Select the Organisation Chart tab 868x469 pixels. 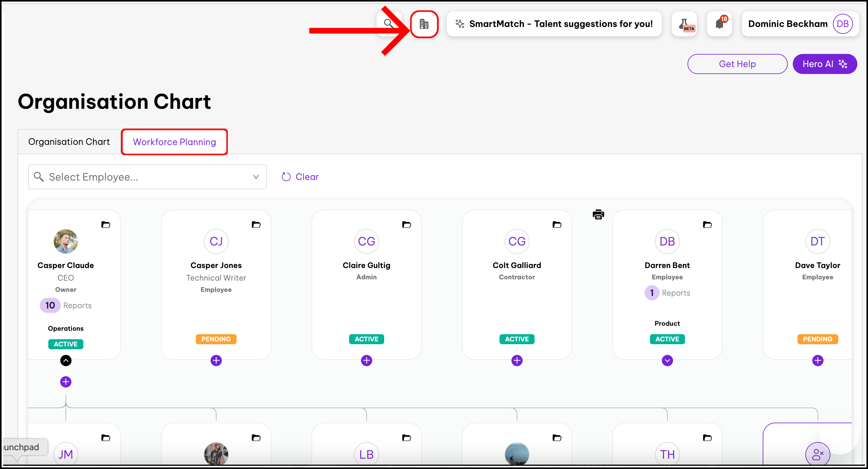click(69, 142)
